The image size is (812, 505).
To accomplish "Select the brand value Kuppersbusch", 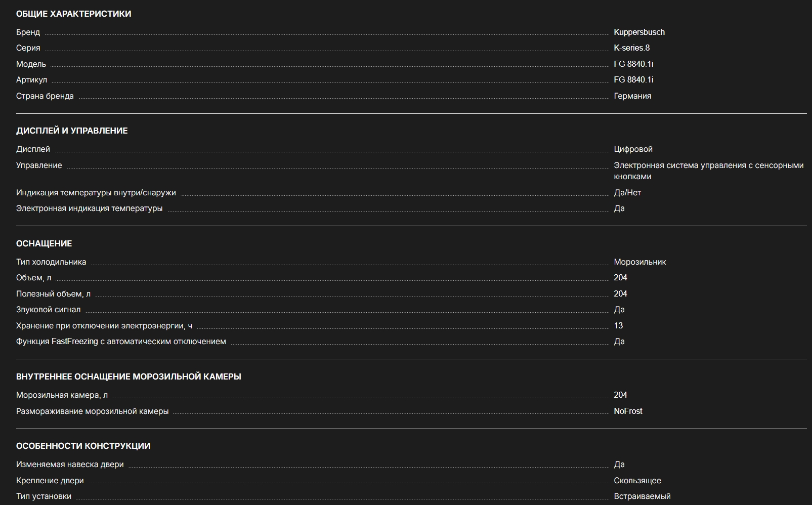I will coord(639,32).
